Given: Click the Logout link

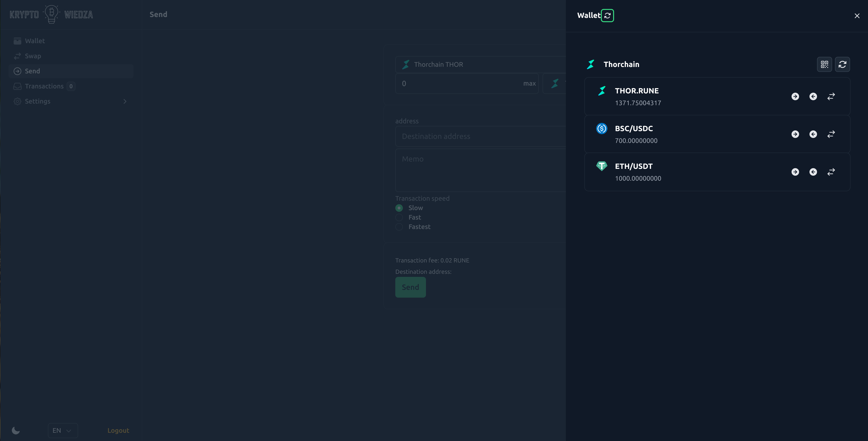Looking at the screenshot, I should [118, 430].
